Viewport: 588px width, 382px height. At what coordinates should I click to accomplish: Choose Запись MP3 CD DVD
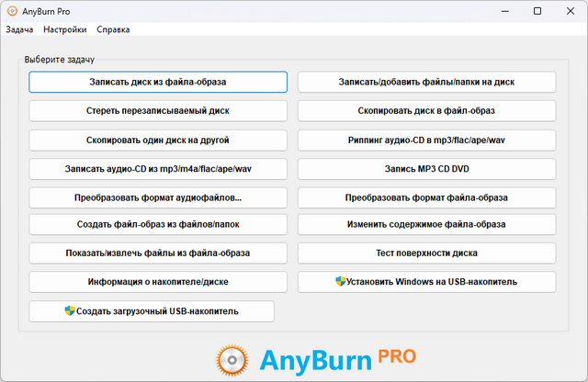[426, 169]
